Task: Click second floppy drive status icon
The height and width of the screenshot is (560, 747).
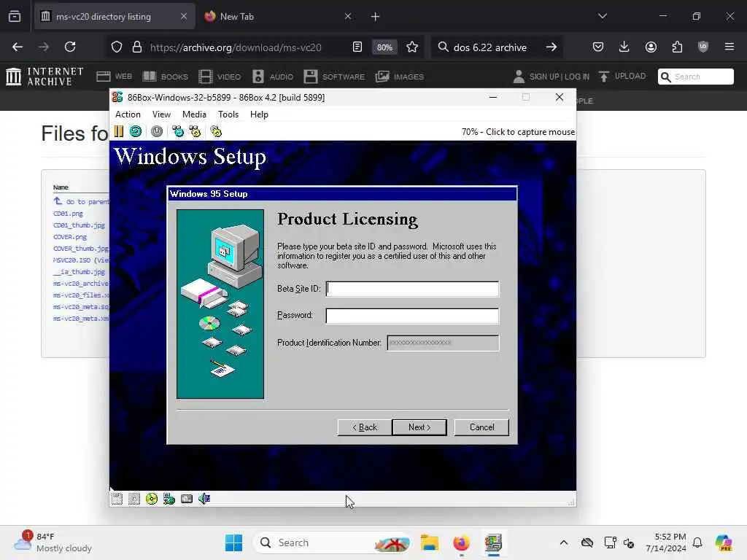Action: (134, 499)
